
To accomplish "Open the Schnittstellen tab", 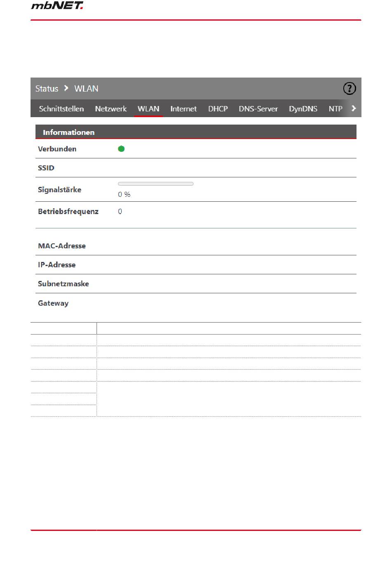I will point(61,109).
